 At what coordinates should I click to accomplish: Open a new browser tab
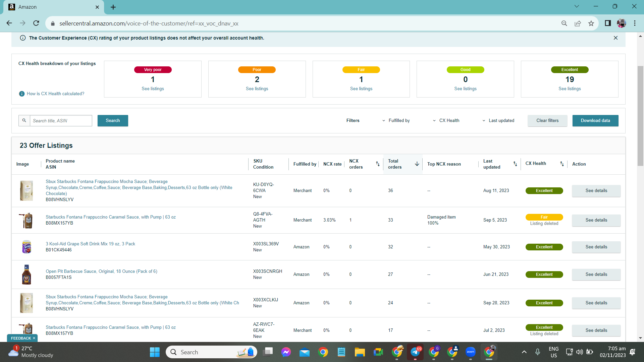pos(113,7)
